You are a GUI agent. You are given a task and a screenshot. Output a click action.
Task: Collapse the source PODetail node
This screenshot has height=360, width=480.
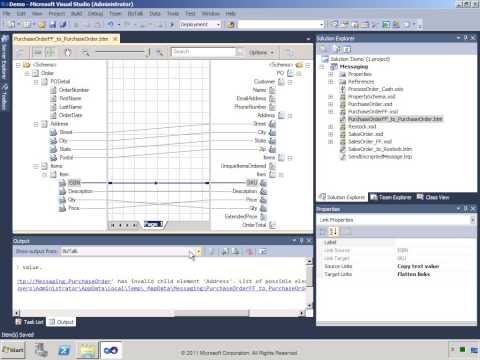(x=36, y=82)
